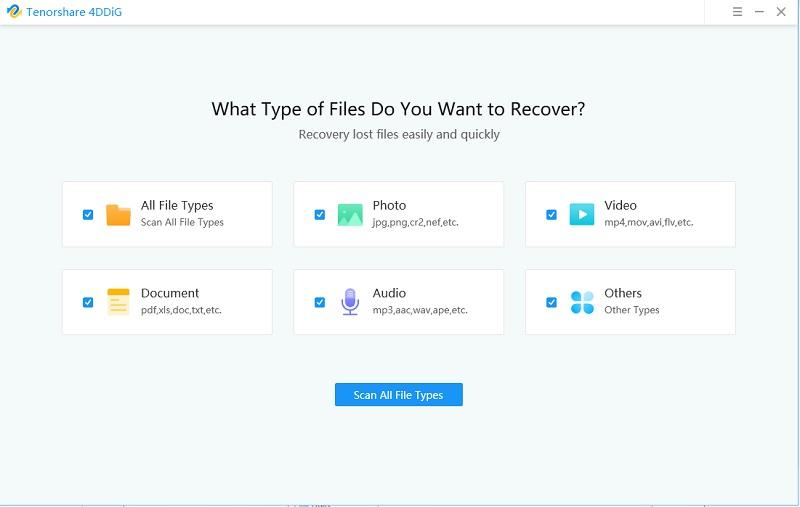
Task: Toggle the Audio checkbox off
Action: 319,302
